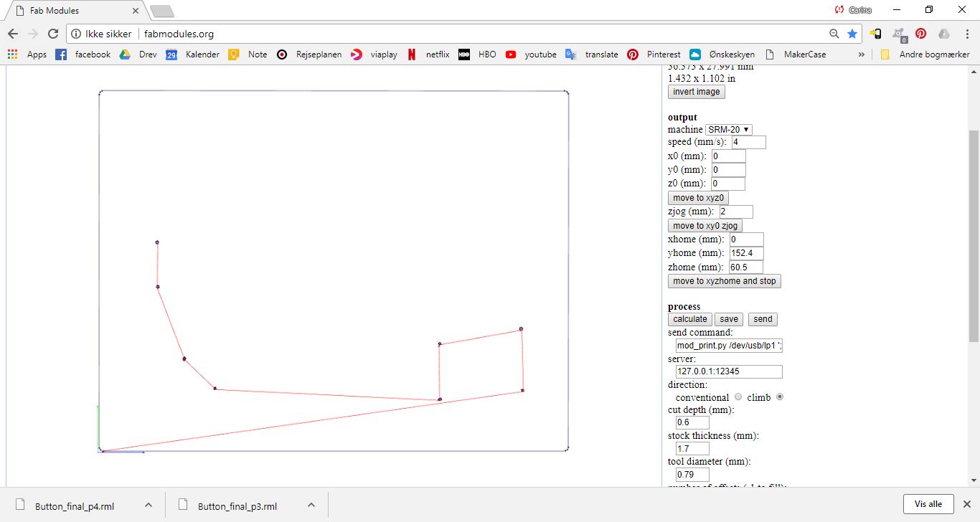This screenshot has width=980, height=522.
Task: Open the netflix bookmark
Action: [x=428, y=54]
